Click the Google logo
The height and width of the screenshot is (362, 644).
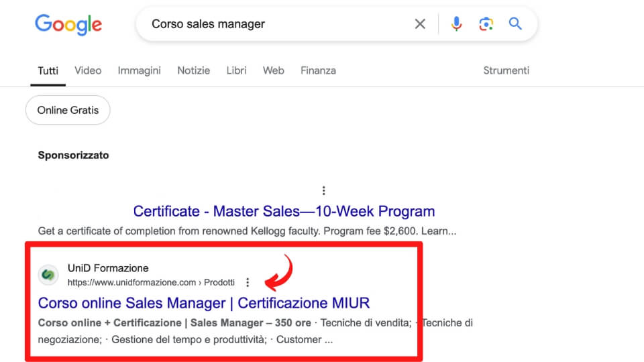(x=68, y=24)
